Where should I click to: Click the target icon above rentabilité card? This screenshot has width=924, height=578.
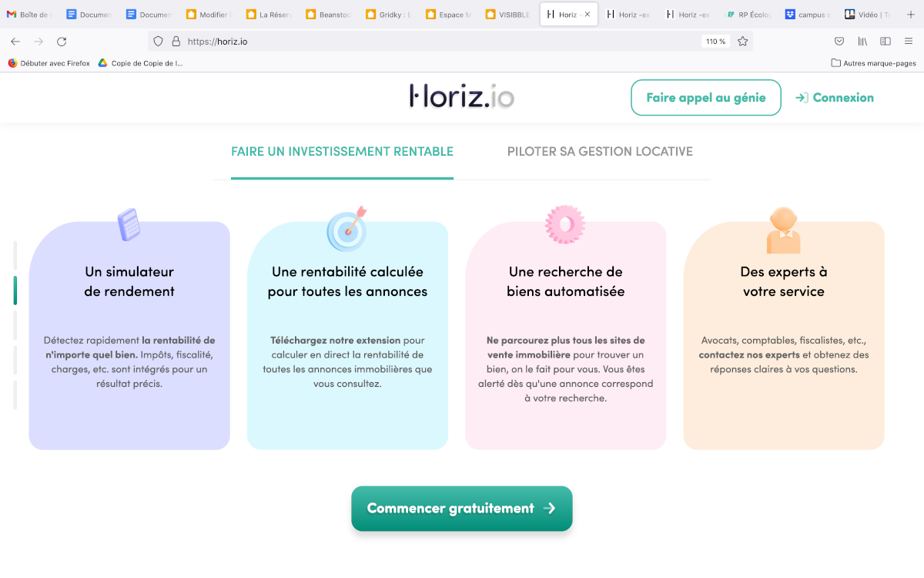tap(347, 229)
